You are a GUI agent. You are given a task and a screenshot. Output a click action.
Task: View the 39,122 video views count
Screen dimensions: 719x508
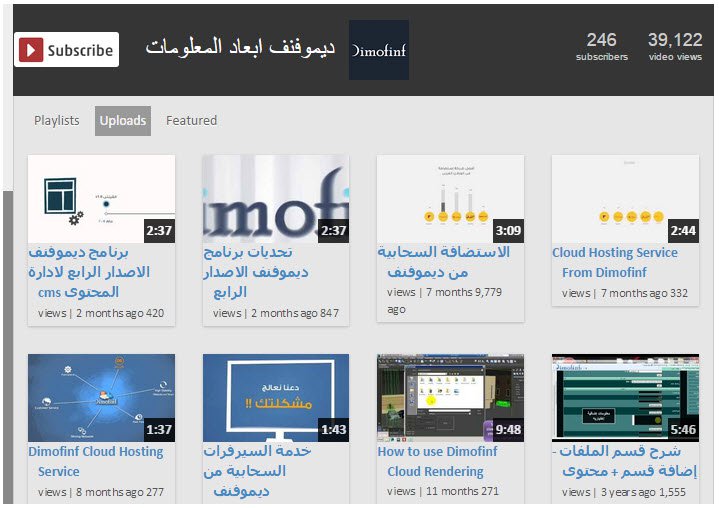coord(675,46)
